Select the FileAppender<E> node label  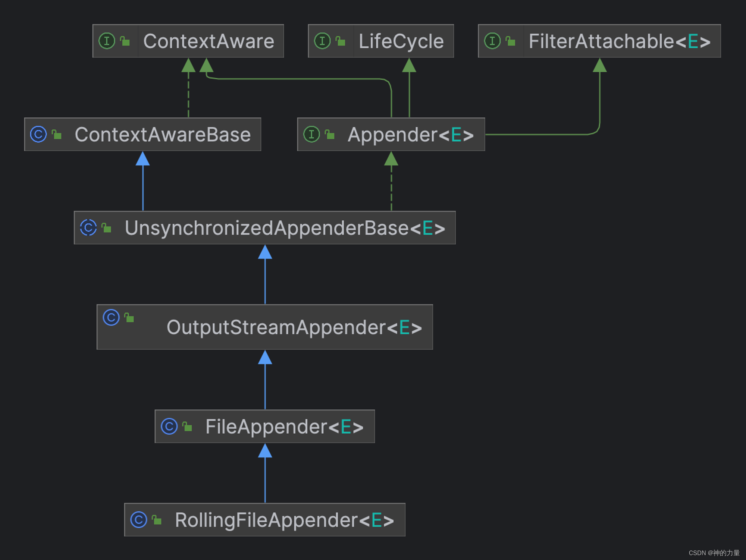pos(284,427)
